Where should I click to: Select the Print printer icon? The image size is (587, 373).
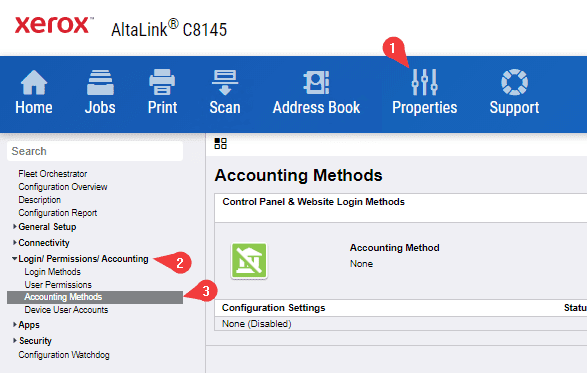coord(162,82)
